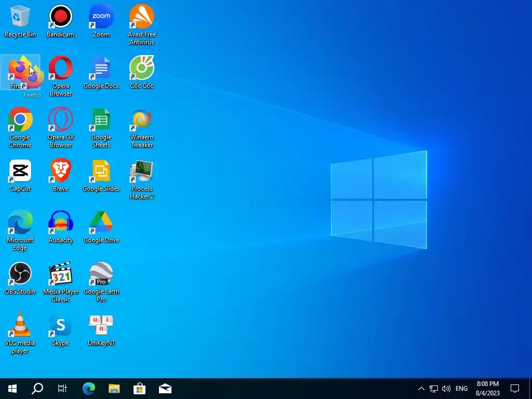Select the Google Sheets shortcut

[101, 128]
